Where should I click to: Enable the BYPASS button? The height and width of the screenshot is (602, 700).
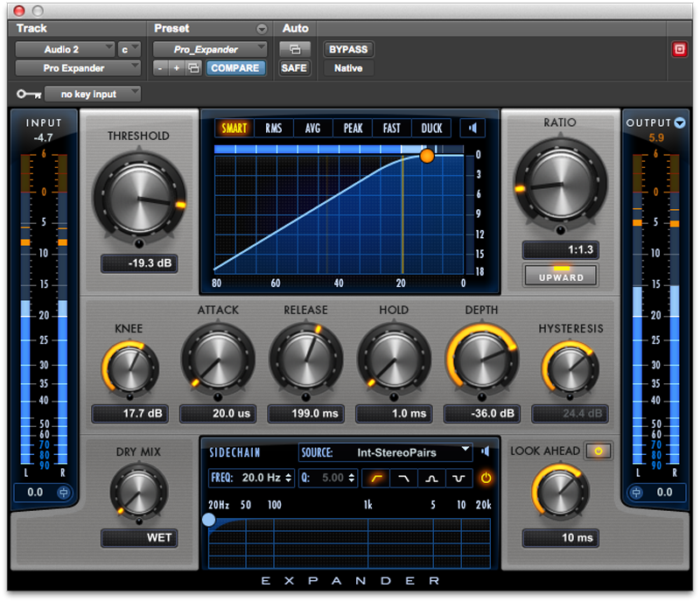[x=348, y=49]
